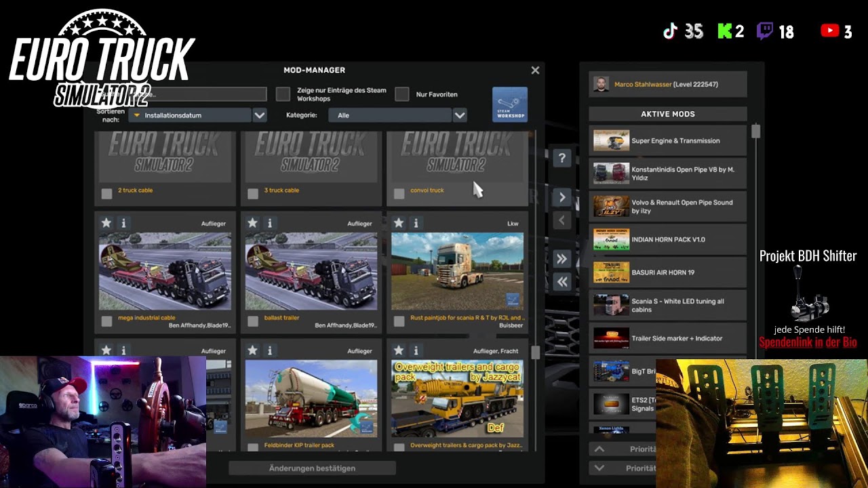The width and height of the screenshot is (868, 488).
Task: Select Scania S White LED tuning mod
Action: coord(668,306)
